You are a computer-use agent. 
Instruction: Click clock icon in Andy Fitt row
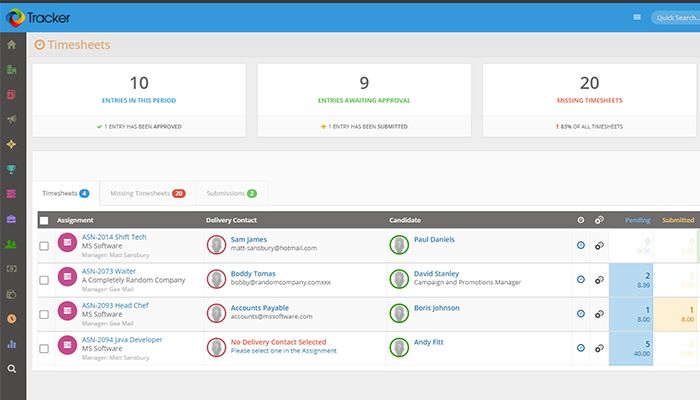(x=581, y=348)
